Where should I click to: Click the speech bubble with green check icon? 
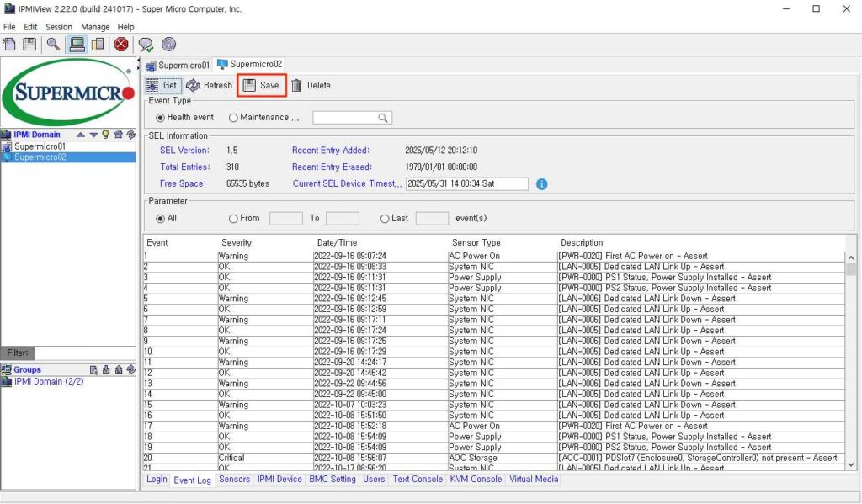click(x=146, y=45)
